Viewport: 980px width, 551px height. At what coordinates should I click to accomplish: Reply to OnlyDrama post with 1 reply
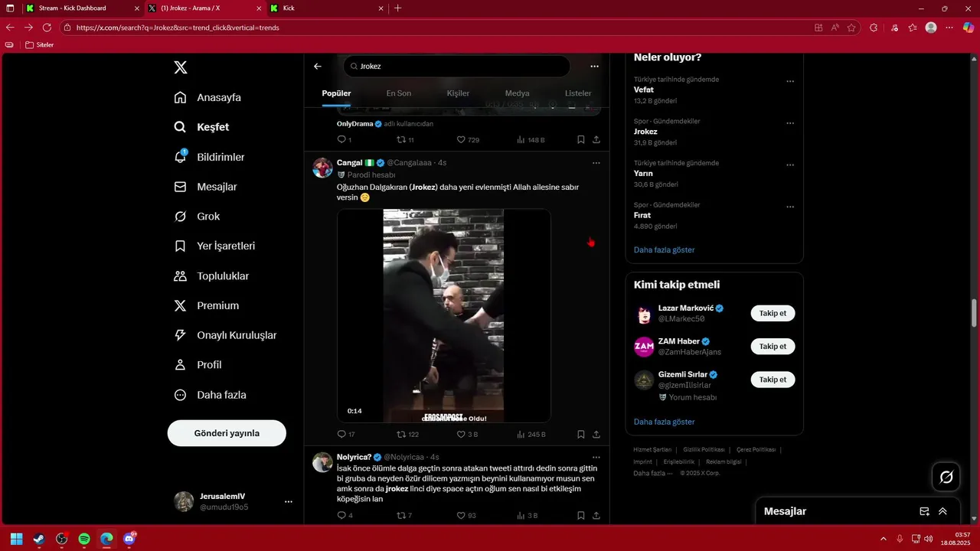(x=345, y=140)
